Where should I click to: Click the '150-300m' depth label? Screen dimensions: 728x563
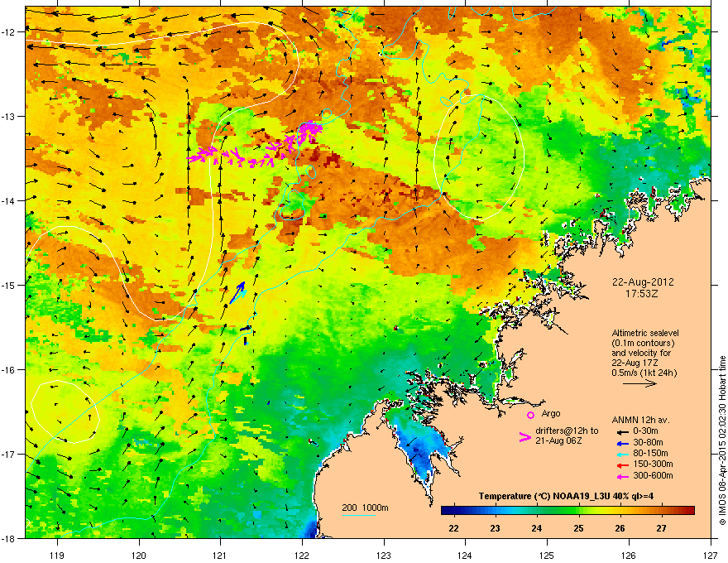(653, 464)
